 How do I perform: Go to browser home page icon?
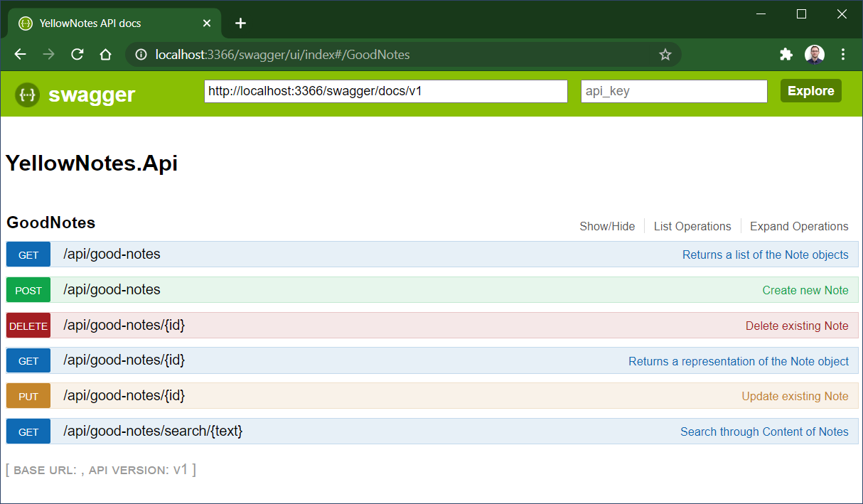105,55
